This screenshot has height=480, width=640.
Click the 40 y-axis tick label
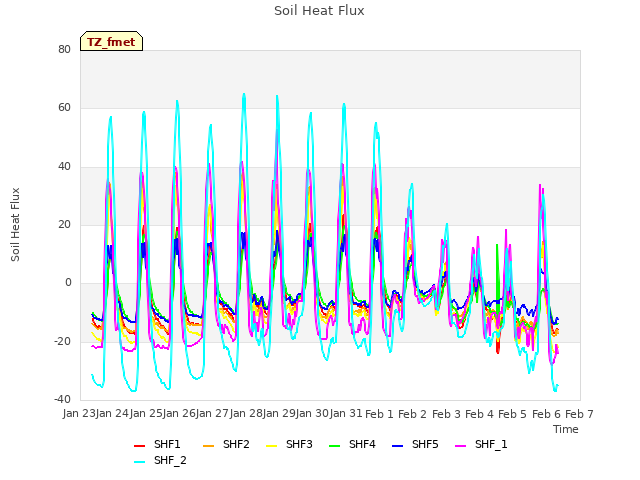point(64,166)
